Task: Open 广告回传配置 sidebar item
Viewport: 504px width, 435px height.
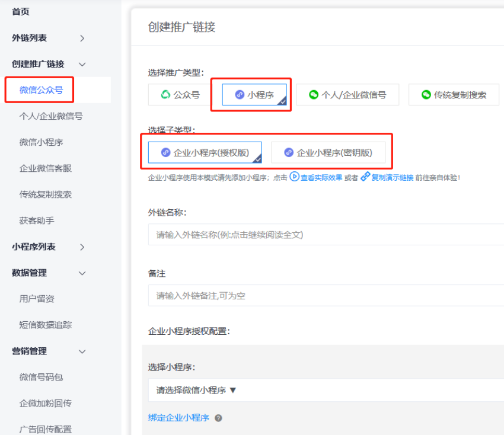Action: (x=45, y=430)
